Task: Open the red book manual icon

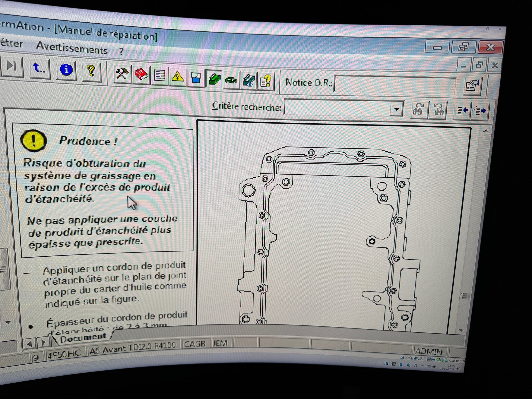Action: (141, 75)
